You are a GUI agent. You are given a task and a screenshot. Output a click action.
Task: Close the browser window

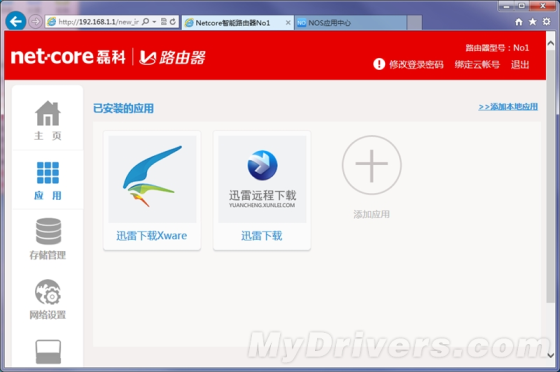[x=543, y=6]
